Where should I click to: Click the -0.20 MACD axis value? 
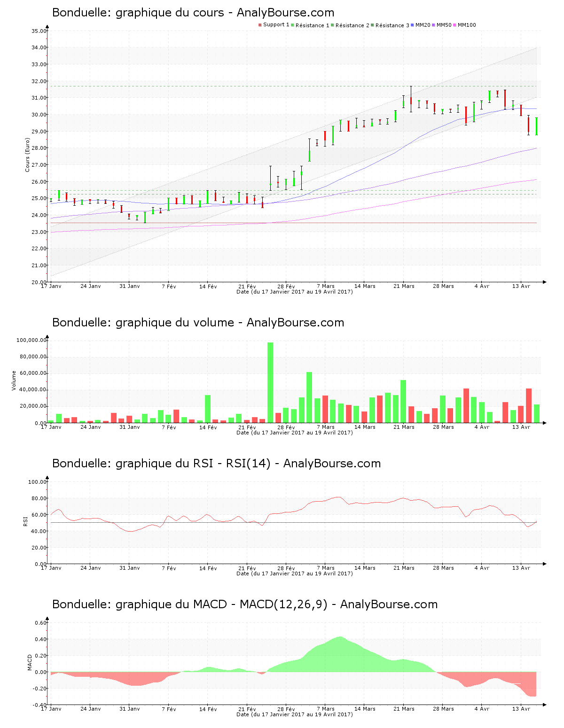point(40,689)
